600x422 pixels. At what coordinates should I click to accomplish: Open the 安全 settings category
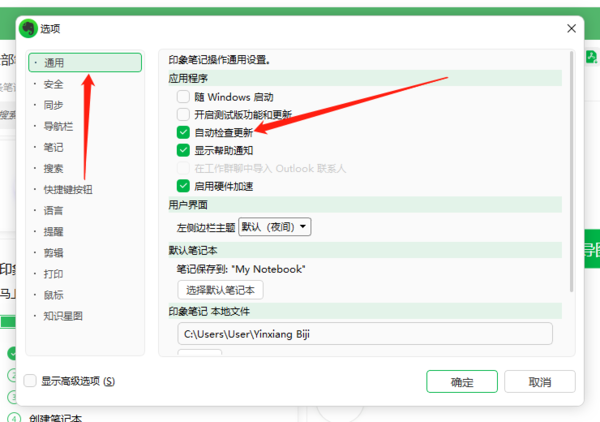(53, 84)
